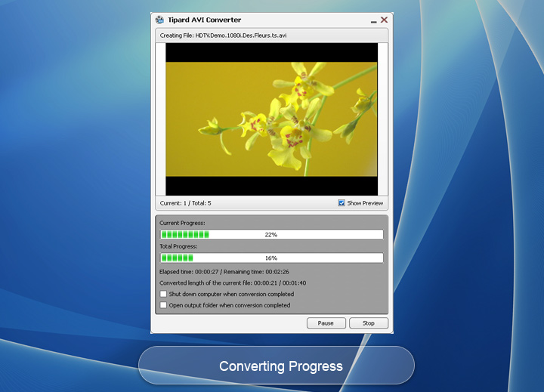Click the Current Progress bar at 22%
This screenshot has height=392, width=544.
tap(272, 234)
